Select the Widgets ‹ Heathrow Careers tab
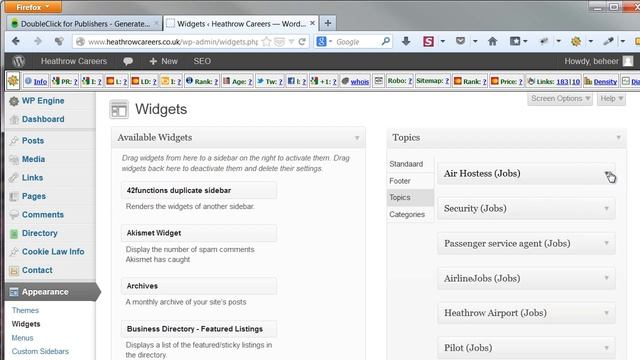The width and height of the screenshot is (640, 360). (x=241, y=24)
